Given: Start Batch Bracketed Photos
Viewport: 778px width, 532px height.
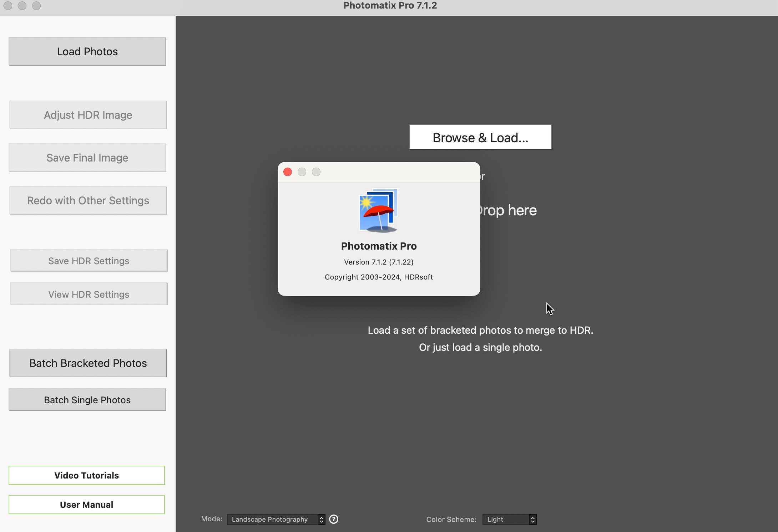Looking at the screenshot, I should click(88, 363).
